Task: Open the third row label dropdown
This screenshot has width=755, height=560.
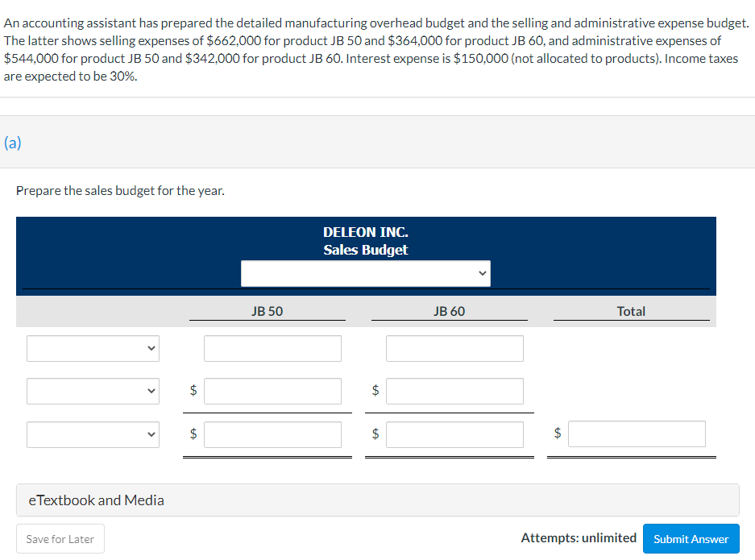Action: point(93,433)
